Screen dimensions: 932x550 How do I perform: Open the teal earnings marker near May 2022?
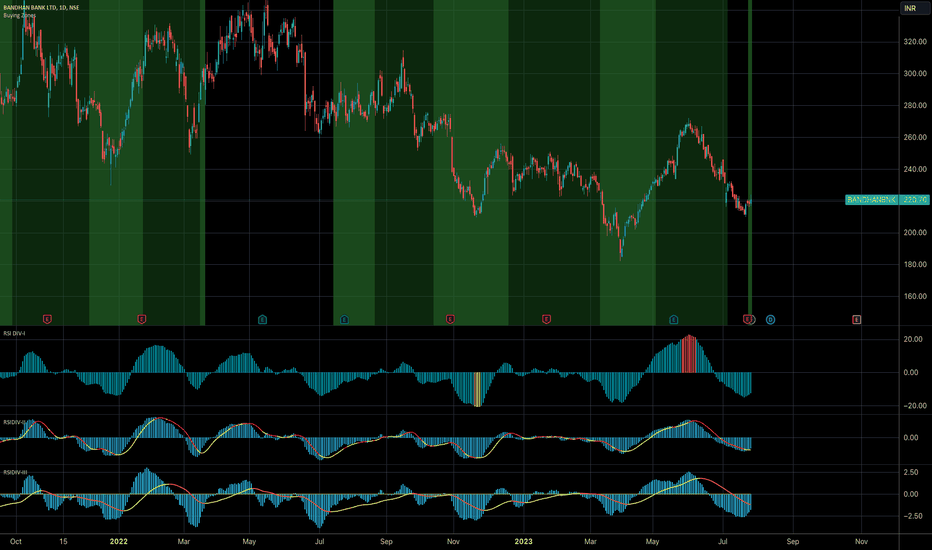coord(262,320)
